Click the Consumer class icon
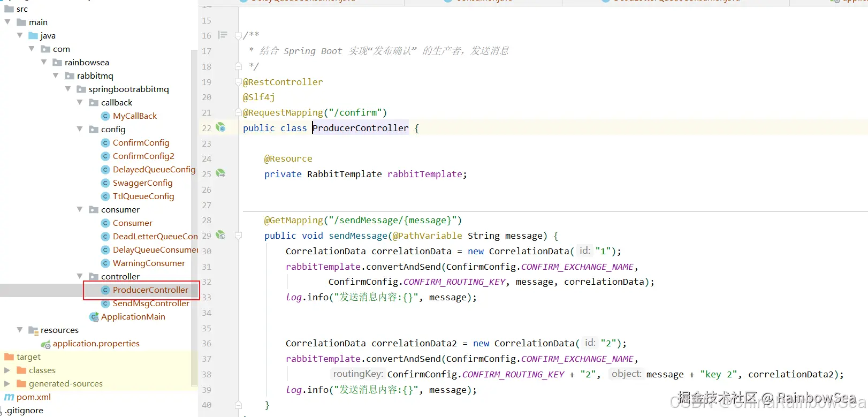The width and height of the screenshot is (868, 417). click(x=105, y=223)
